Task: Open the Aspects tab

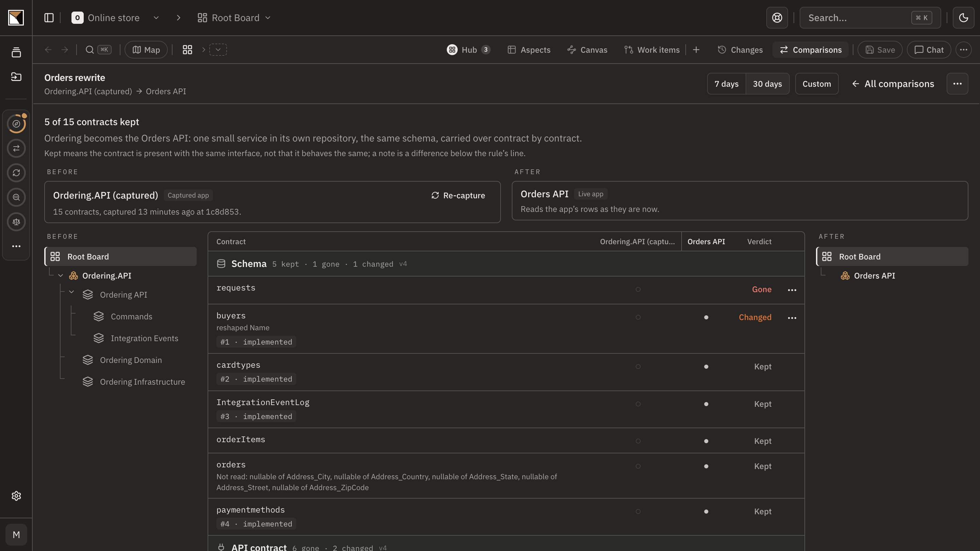Action: (529, 50)
